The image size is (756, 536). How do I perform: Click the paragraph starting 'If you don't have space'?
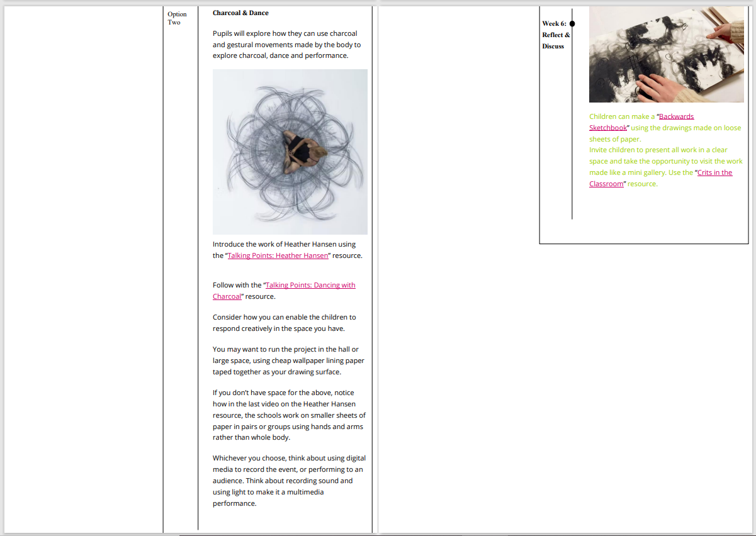click(x=289, y=415)
